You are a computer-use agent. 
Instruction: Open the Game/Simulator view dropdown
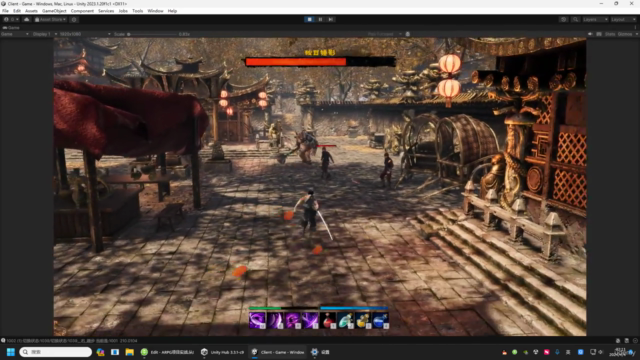[x=15, y=34]
